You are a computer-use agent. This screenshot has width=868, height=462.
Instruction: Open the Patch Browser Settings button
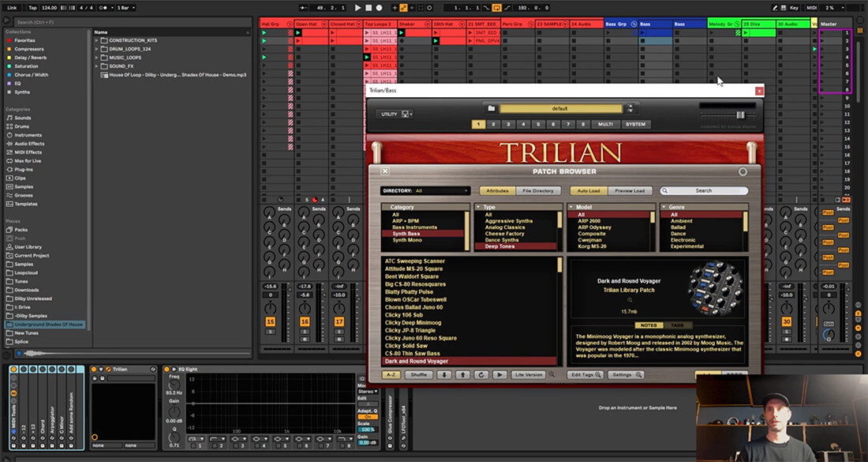click(x=626, y=375)
